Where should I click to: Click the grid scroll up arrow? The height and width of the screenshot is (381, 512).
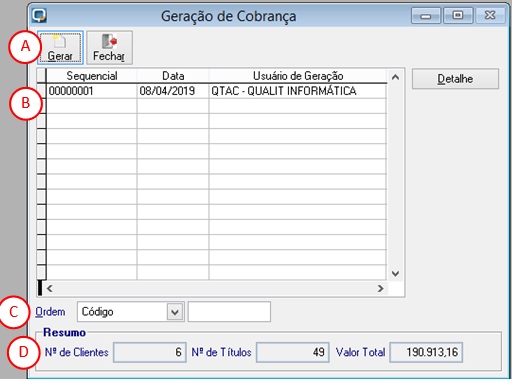tap(395, 77)
